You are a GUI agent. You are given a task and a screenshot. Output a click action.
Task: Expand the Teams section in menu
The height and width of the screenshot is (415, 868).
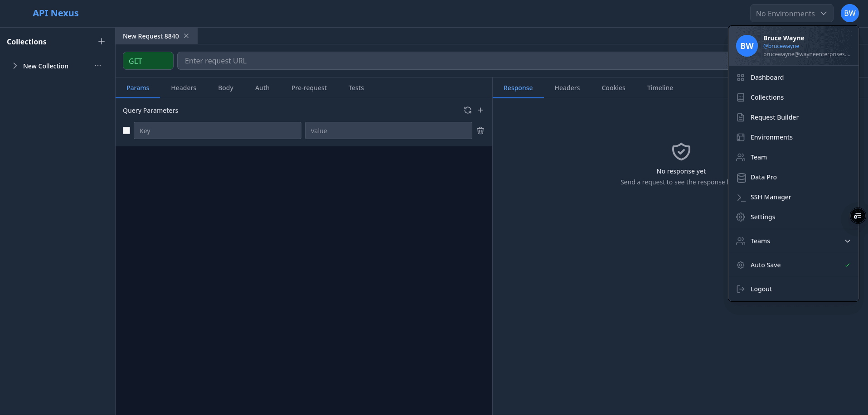click(x=793, y=241)
